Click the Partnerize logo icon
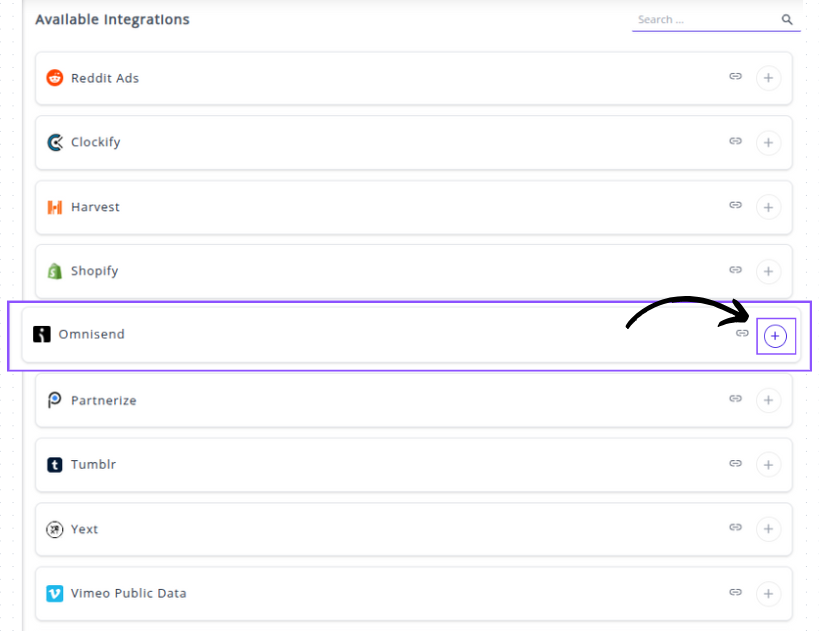 (55, 400)
